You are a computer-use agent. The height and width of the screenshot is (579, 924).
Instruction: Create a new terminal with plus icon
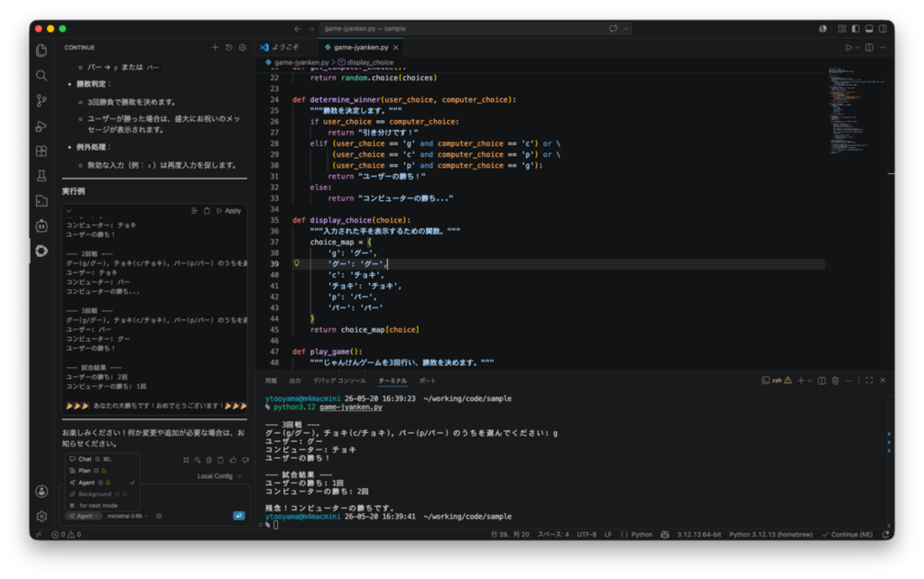click(801, 381)
